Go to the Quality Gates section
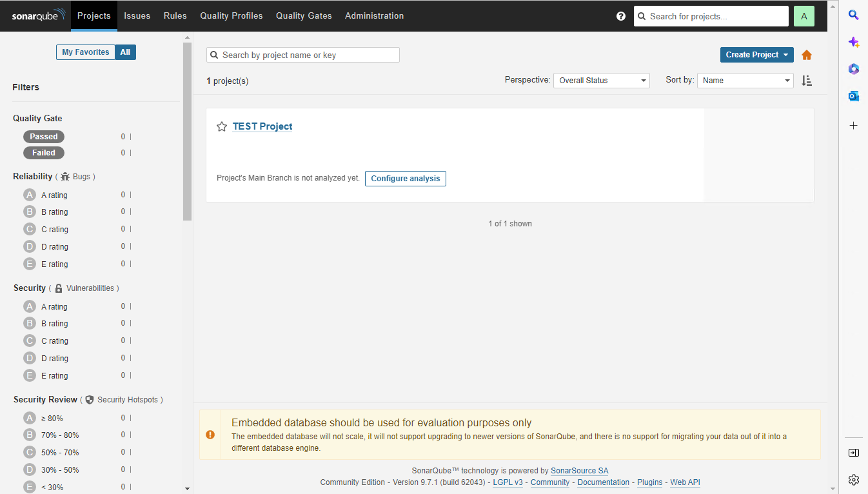Screen dimensions: 868x494 304,15
